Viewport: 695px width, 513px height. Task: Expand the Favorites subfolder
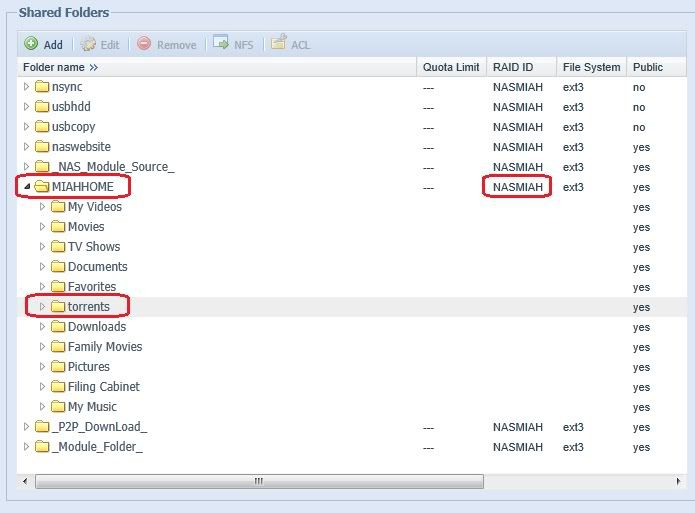(42, 286)
